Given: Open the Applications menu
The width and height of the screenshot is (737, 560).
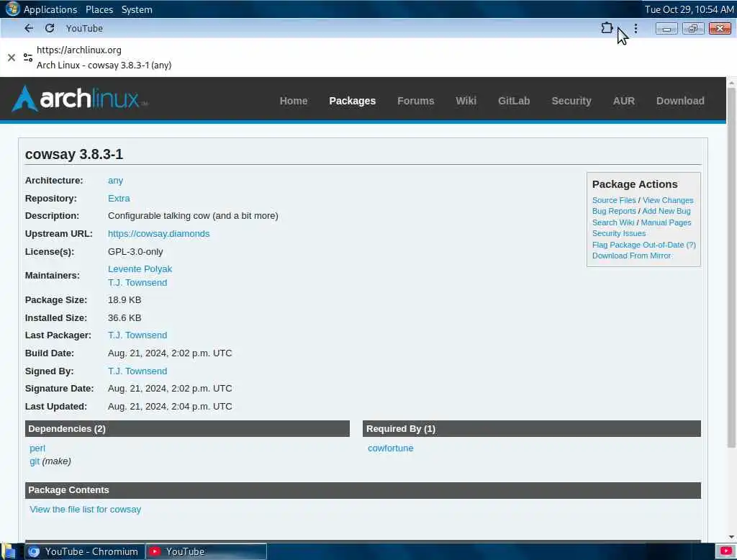Looking at the screenshot, I should pos(50,9).
